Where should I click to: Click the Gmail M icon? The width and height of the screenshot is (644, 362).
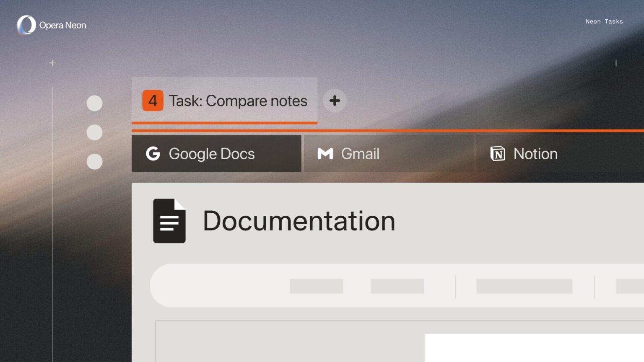(x=325, y=153)
